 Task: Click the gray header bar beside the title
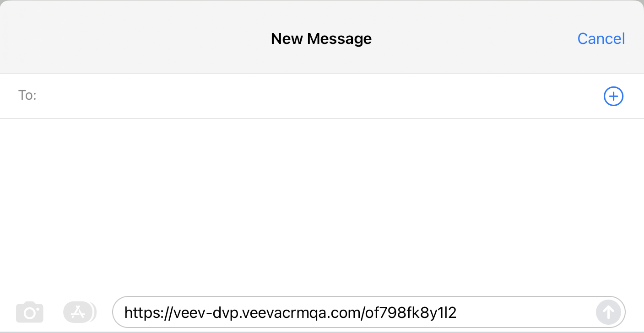(137, 39)
